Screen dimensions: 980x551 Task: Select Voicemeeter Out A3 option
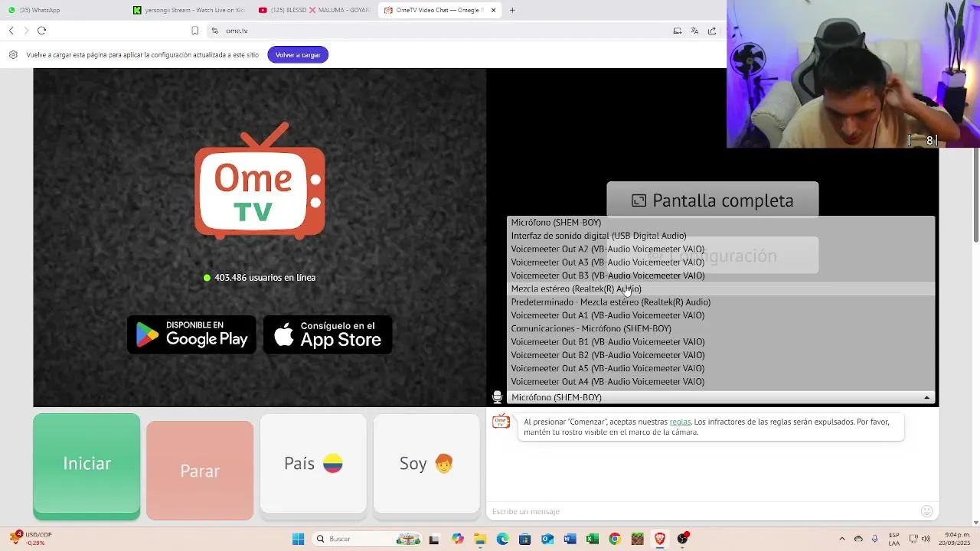coord(721,262)
